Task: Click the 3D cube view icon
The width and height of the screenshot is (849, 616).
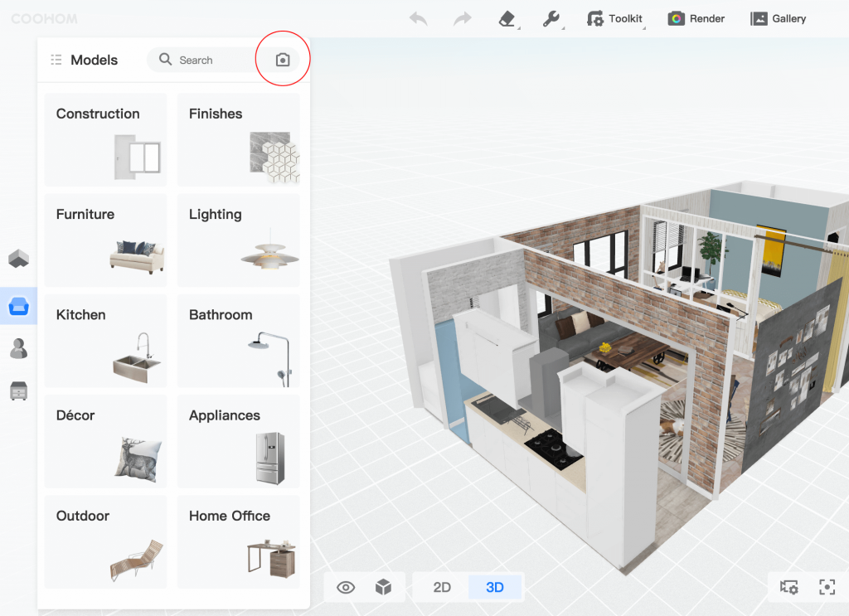Action: [383, 587]
